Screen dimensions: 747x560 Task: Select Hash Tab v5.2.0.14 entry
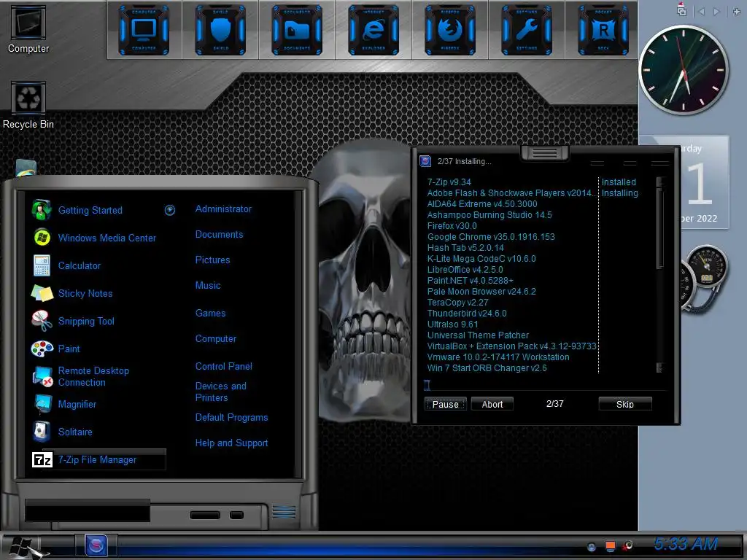465,248
